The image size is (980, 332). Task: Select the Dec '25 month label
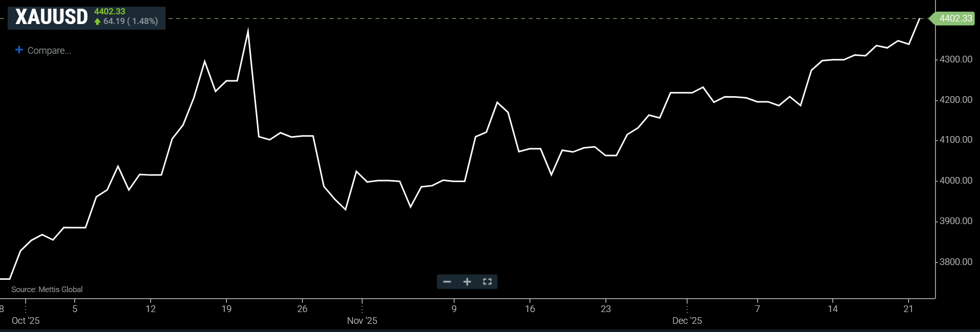pyautogui.click(x=687, y=321)
